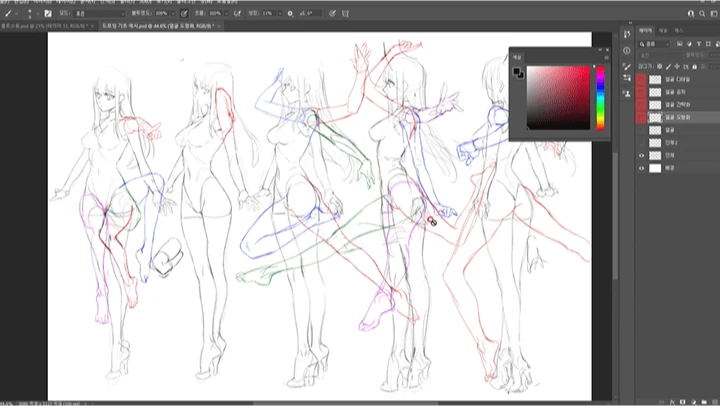Toggle visibility of the selected fourth layer

click(x=641, y=118)
